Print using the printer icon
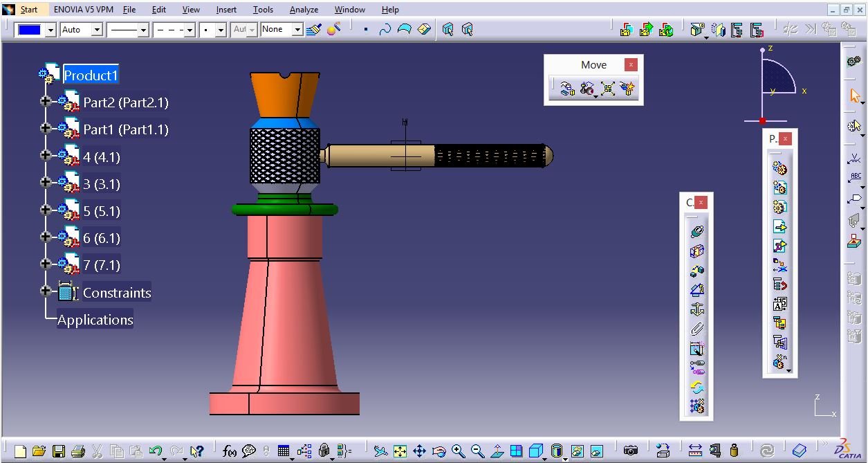 click(78, 451)
